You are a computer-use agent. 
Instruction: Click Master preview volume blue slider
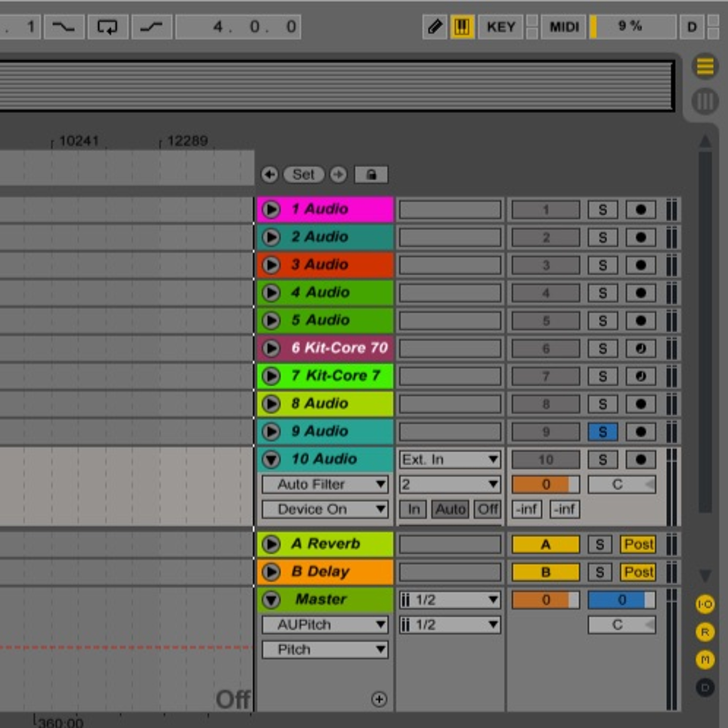click(x=622, y=600)
